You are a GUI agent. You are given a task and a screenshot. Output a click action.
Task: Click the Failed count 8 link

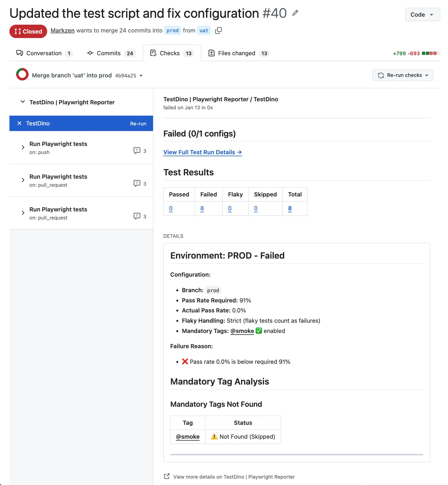pyautogui.click(x=202, y=208)
